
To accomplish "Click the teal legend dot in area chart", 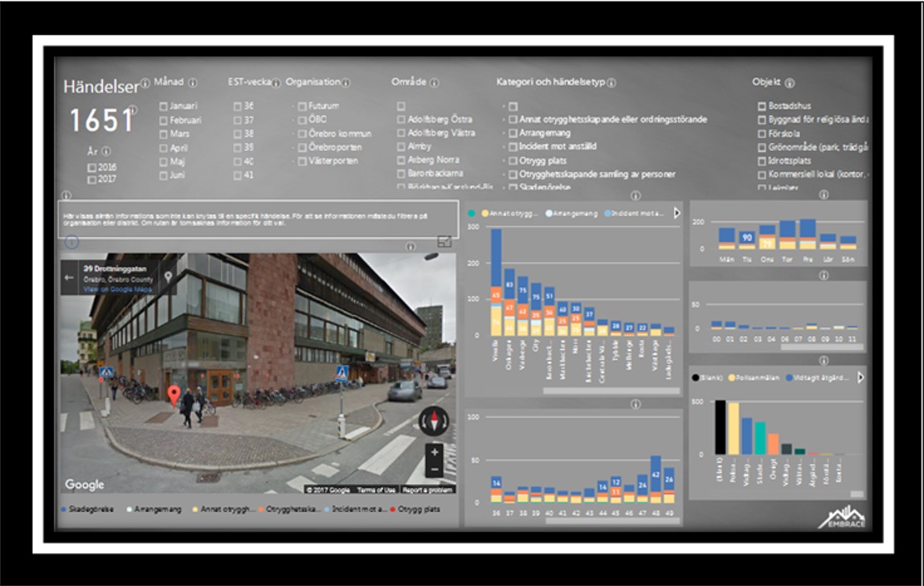I will [472, 213].
